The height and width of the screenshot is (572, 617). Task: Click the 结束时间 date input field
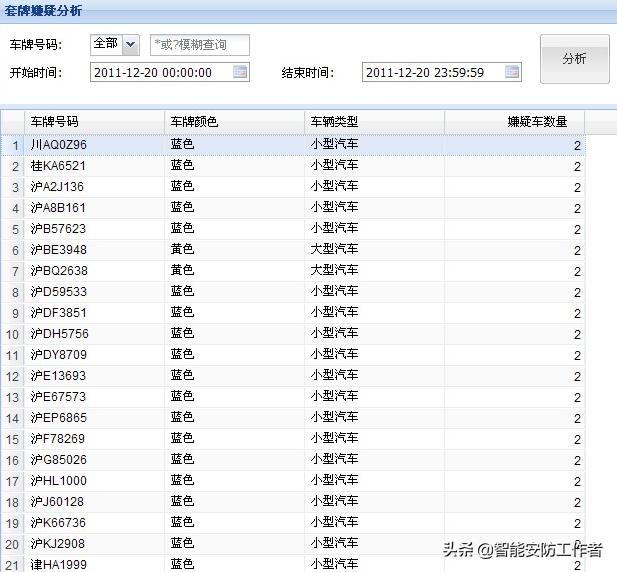442,72
